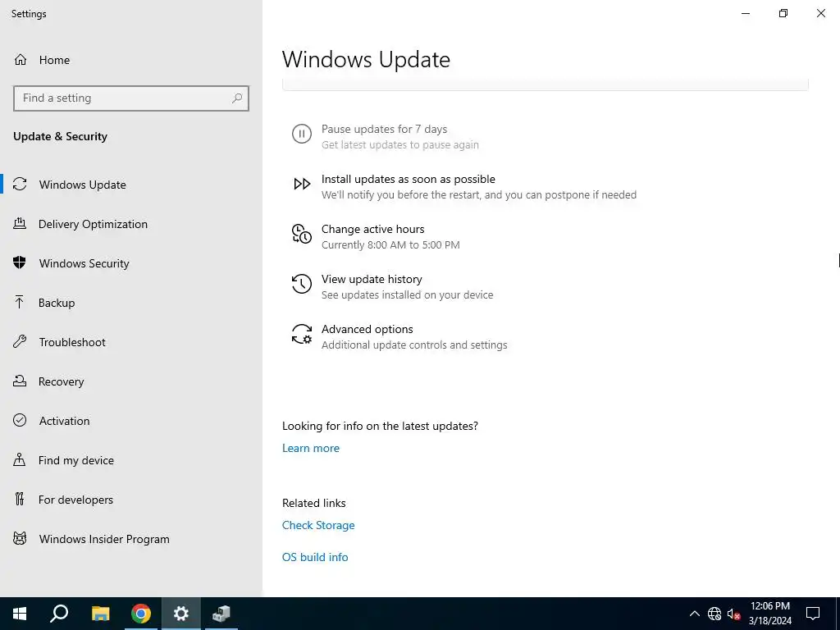The image size is (840, 630).
Task: Click the Update & Security heading
Action: tap(60, 136)
